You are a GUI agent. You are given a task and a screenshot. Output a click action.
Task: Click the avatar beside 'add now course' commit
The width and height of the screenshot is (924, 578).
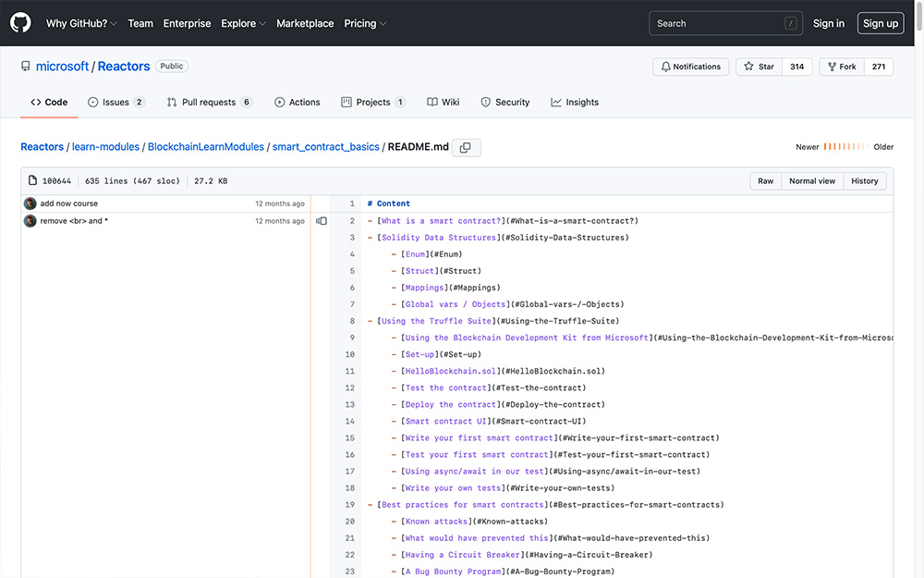click(30, 203)
